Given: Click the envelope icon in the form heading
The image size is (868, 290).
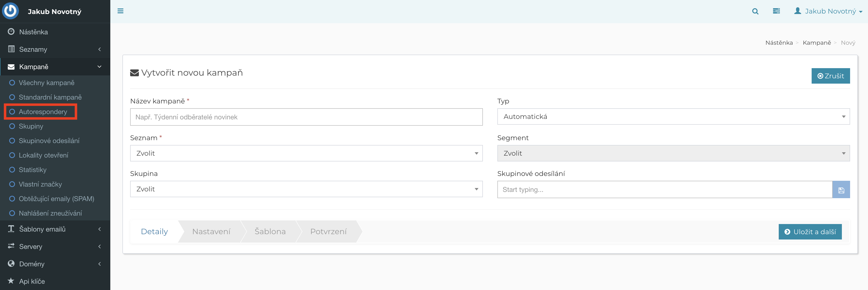Looking at the screenshot, I should click(135, 73).
